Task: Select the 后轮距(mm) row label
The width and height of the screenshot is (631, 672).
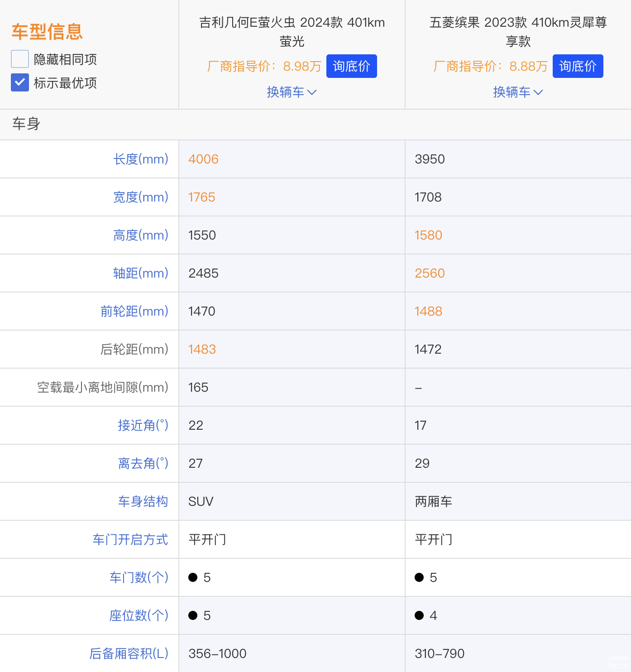Action: [x=134, y=349]
